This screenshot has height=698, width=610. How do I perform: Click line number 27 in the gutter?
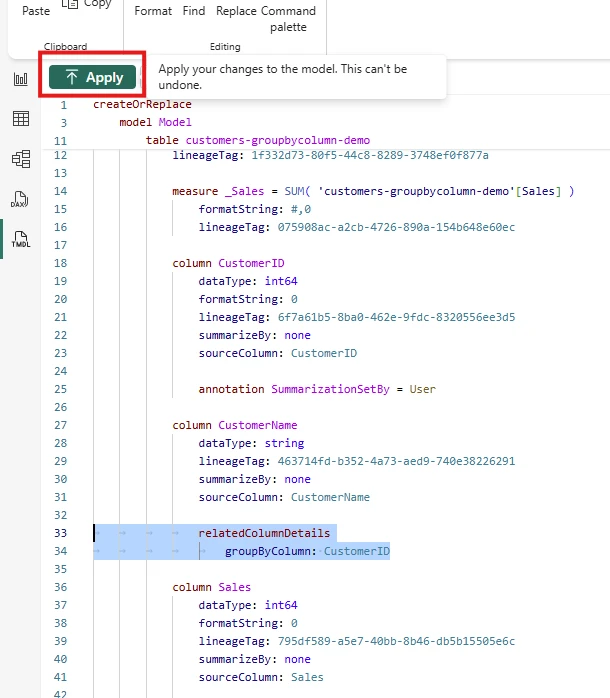tap(61, 425)
